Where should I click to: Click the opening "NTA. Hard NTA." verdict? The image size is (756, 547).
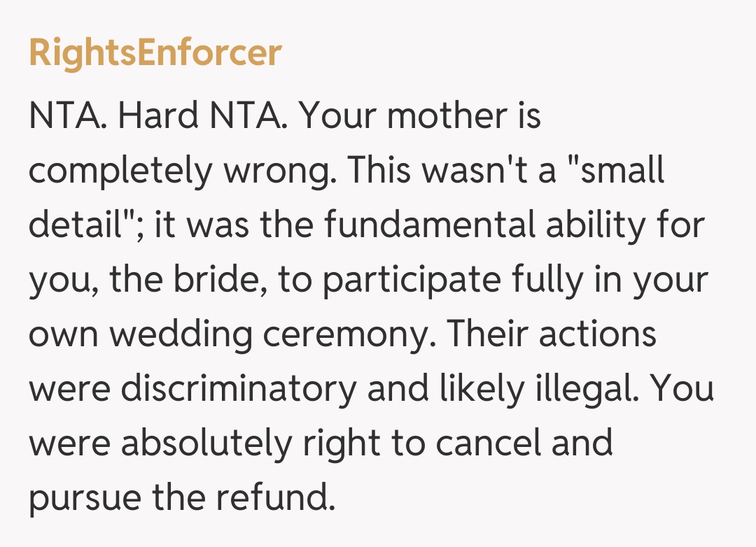click(x=158, y=116)
